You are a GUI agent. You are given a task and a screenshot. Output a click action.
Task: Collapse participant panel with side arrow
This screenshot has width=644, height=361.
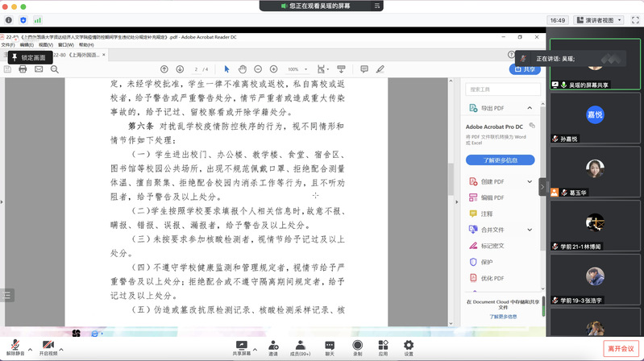click(542, 187)
